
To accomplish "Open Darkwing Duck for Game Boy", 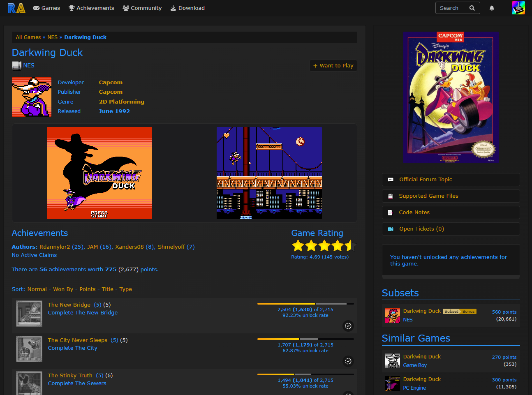I will click(x=422, y=356).
